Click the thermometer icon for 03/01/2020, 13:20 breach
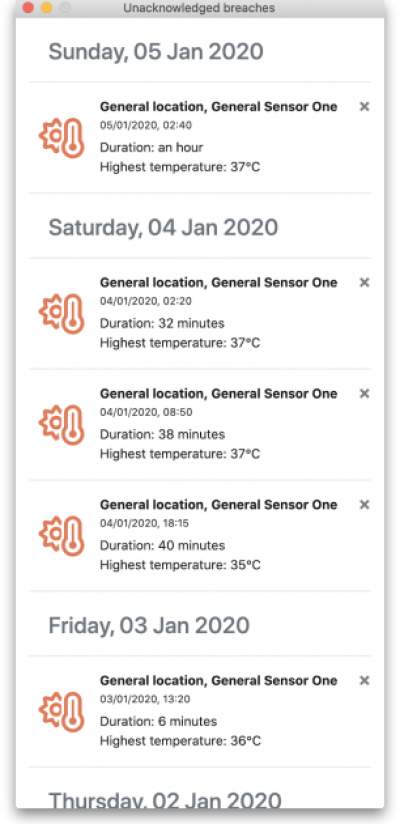 pos(62,712)
